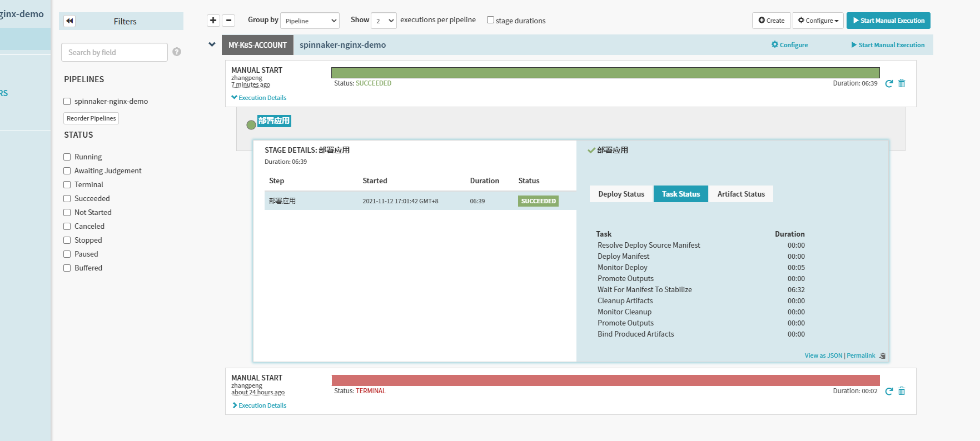Image resolution: width=980 pixels, height=441 pixels.
Task: Click the Cleanup Artifacts task
Action: pyautogui.click(x=625, y=300)
